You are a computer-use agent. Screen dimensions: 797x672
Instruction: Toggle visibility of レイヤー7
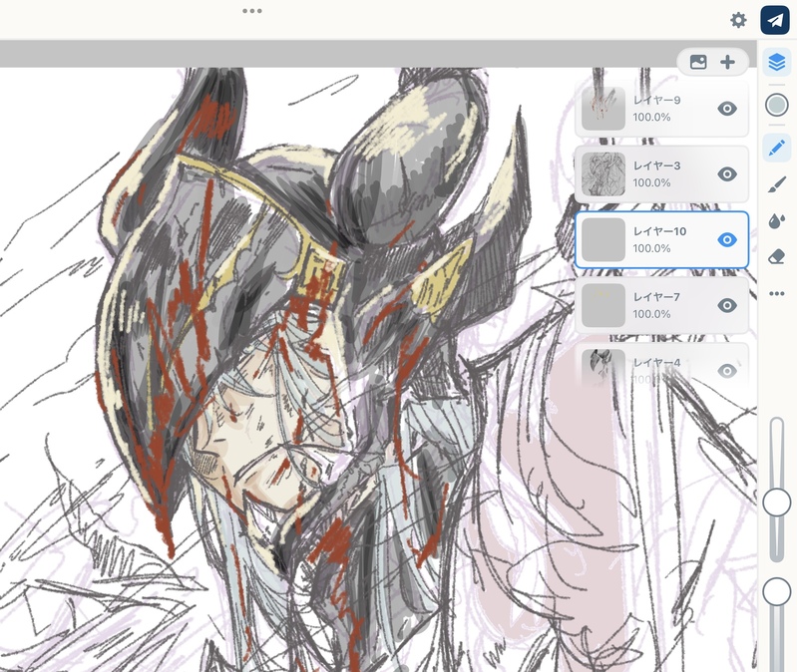727,305
